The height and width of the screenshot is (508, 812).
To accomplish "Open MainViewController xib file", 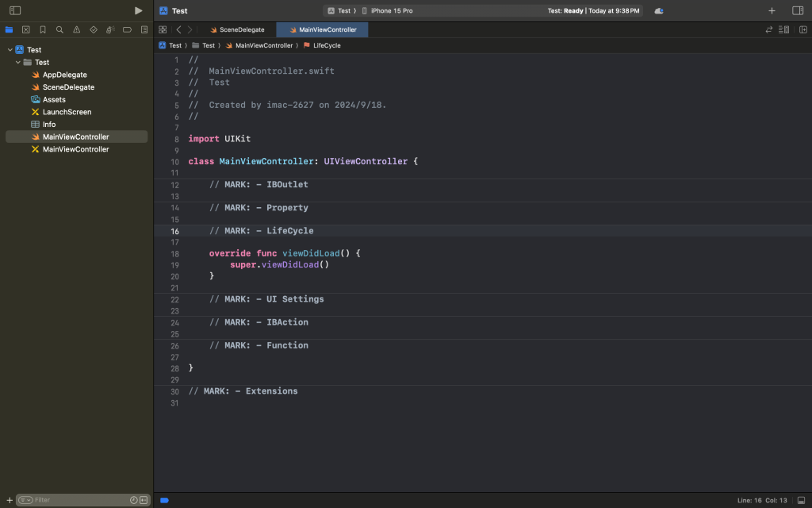I will [x=76, y=149].
